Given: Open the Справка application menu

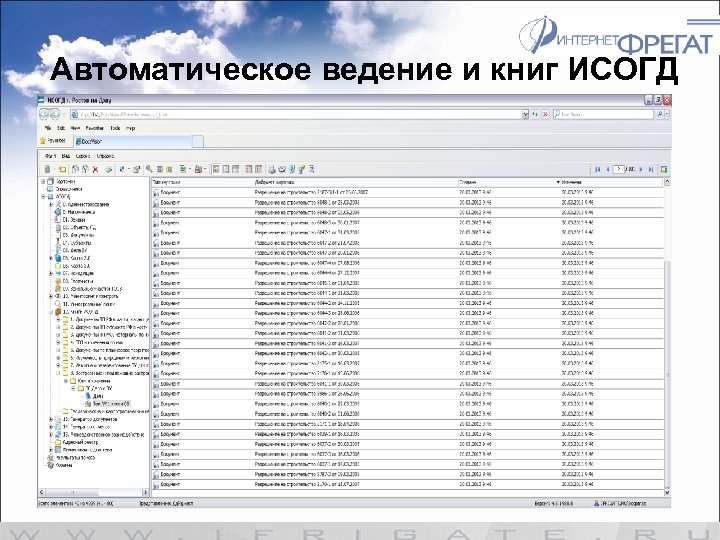Looking at the screenshot, I should click(105, 156).
